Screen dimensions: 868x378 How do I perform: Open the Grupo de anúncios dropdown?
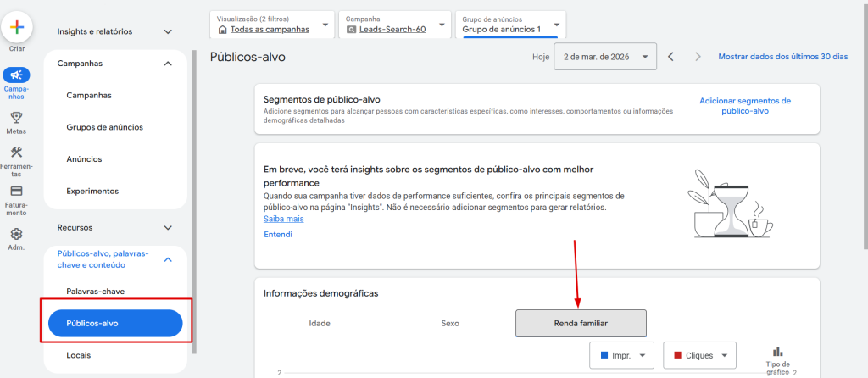(x=510, y=25)
